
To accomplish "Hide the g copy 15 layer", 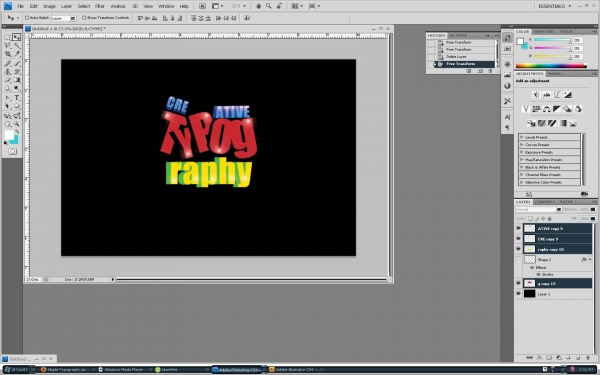I will pyautogui.click(x=518, y=284).
